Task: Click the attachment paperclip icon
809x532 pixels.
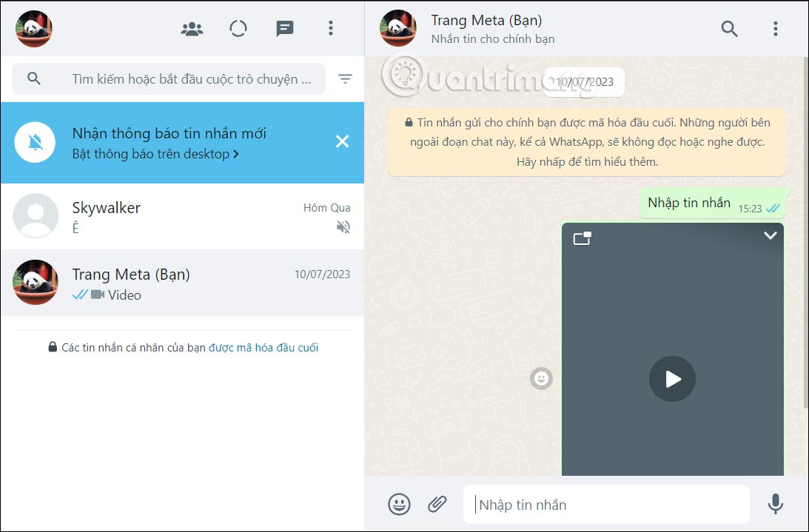Action: click(x=437, y=504)
